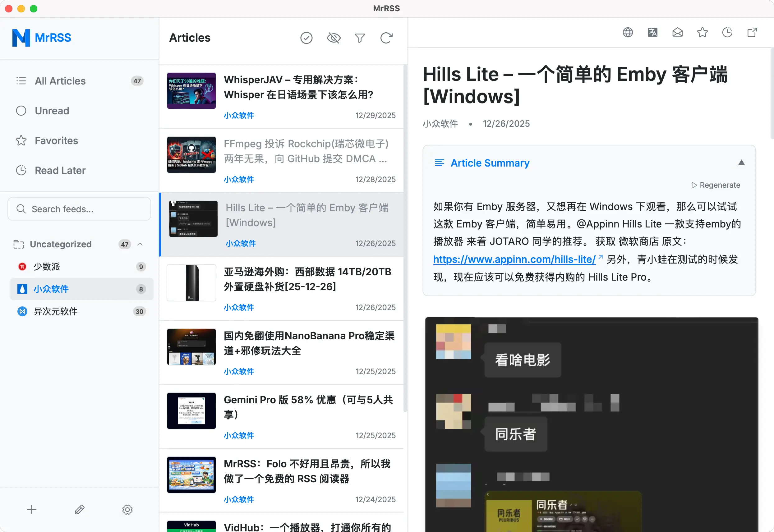
Task: Toggle hide read articles eye icon
Action: tap(333, 38)
